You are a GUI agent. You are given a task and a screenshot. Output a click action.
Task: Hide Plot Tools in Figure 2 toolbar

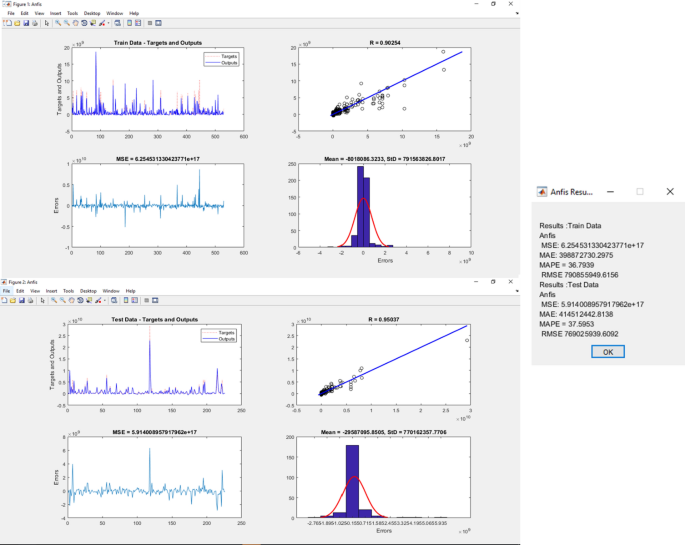click(x=146, y=300)
